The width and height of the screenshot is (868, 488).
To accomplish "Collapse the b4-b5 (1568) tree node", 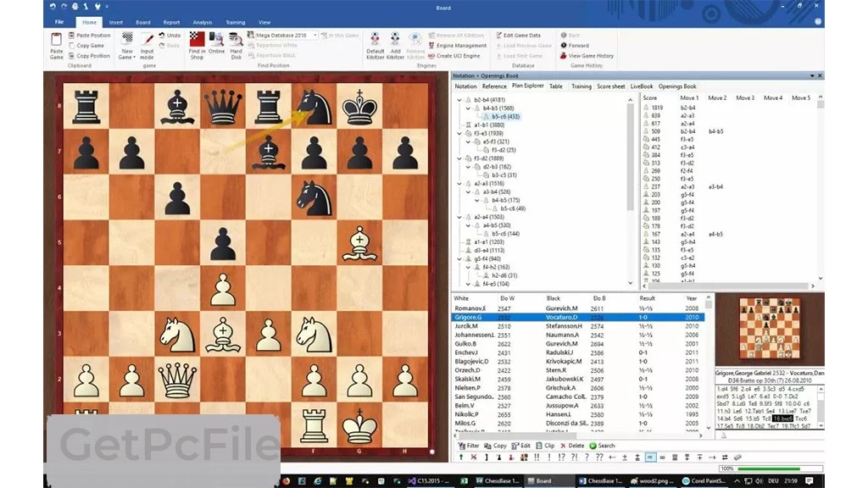I will (468, 108).
